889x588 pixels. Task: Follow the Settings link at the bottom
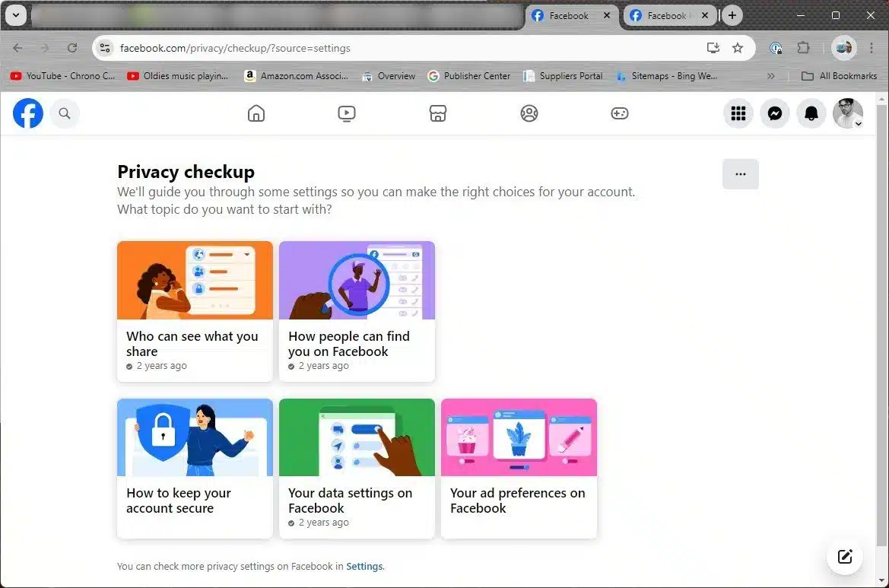pyautogui.click(x=364, y=567)
